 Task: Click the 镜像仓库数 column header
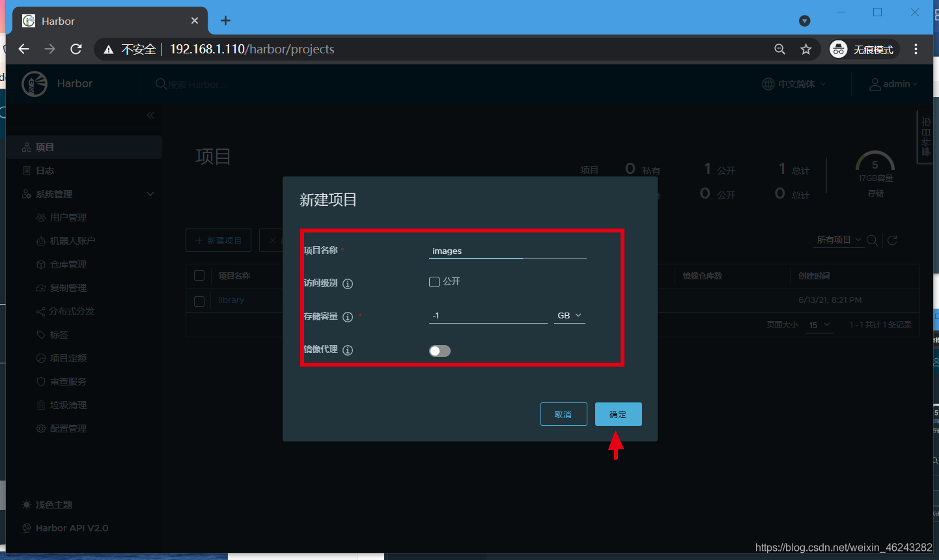703,276
